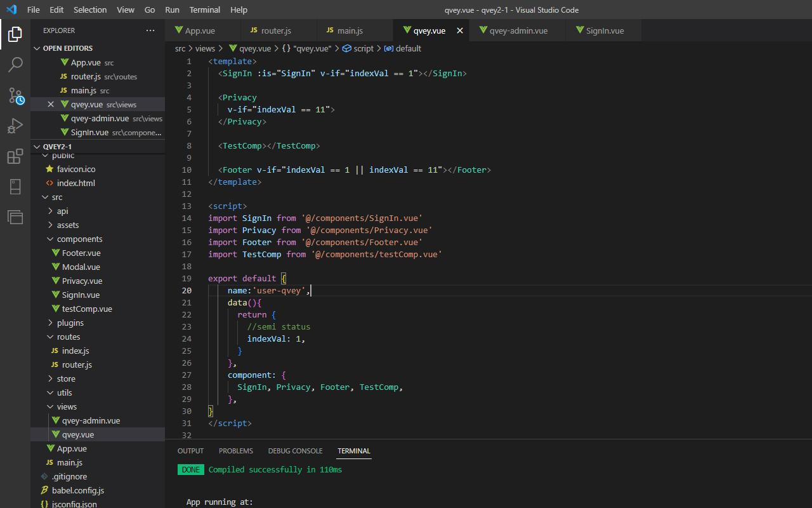Collapse the src folder
This screenshot has height=508, width=812.
tap(98, 197)
